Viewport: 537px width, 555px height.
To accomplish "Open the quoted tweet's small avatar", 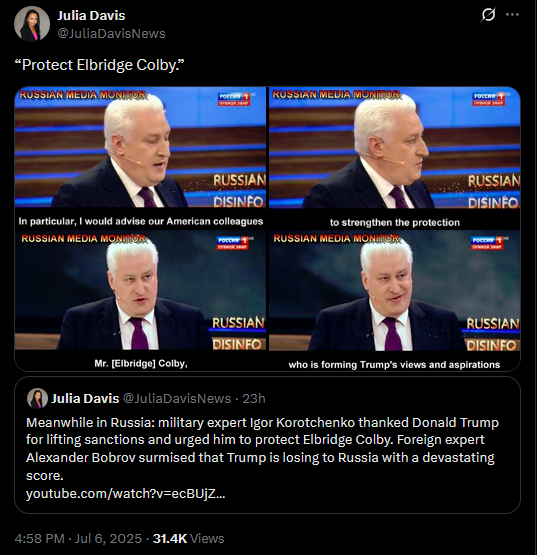I will tap(37, 399).
